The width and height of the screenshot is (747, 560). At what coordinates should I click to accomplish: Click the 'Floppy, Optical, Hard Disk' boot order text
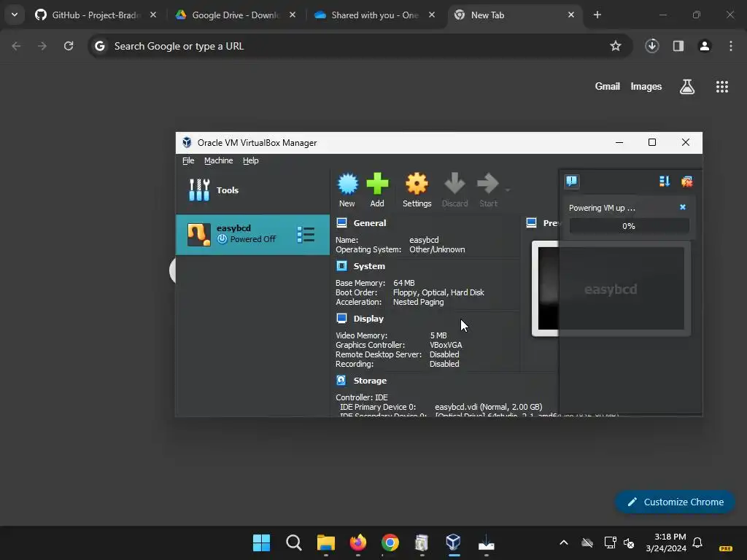point(438,292)
